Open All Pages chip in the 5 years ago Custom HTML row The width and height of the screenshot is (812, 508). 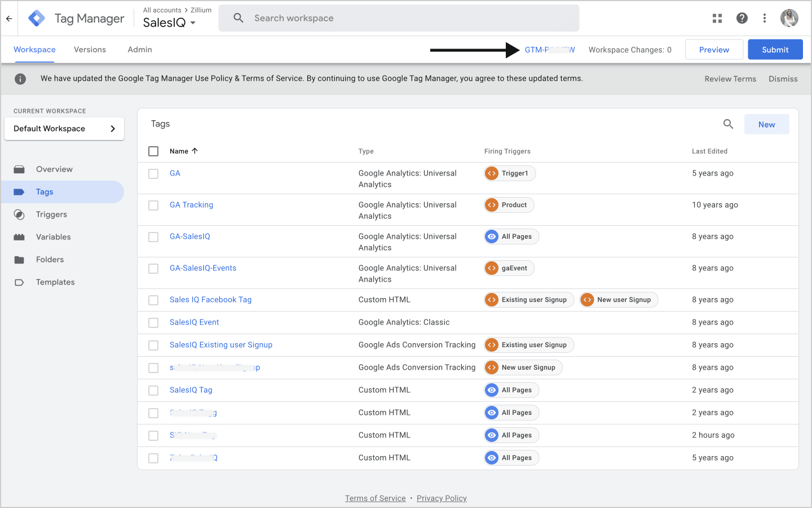point(511,458)
